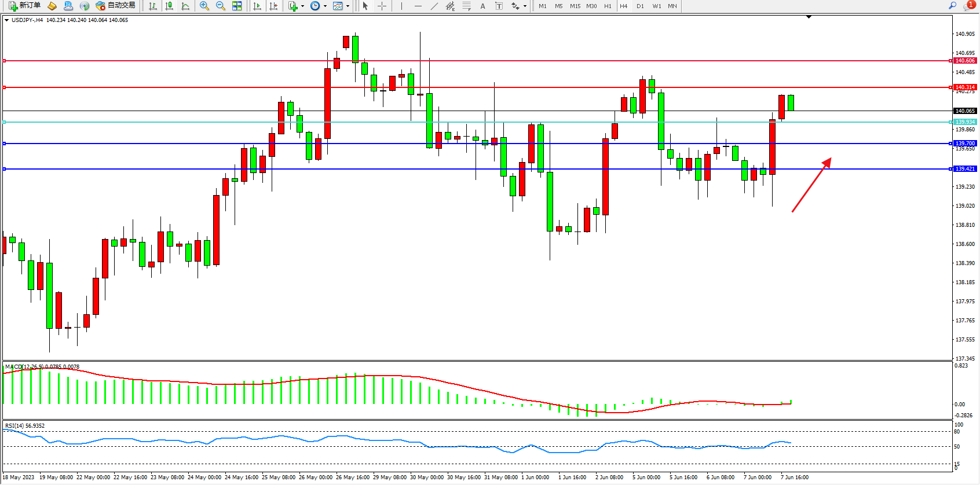Select the crosshair tool
This screenshot has width=980, height=485.
pos(382,6)
